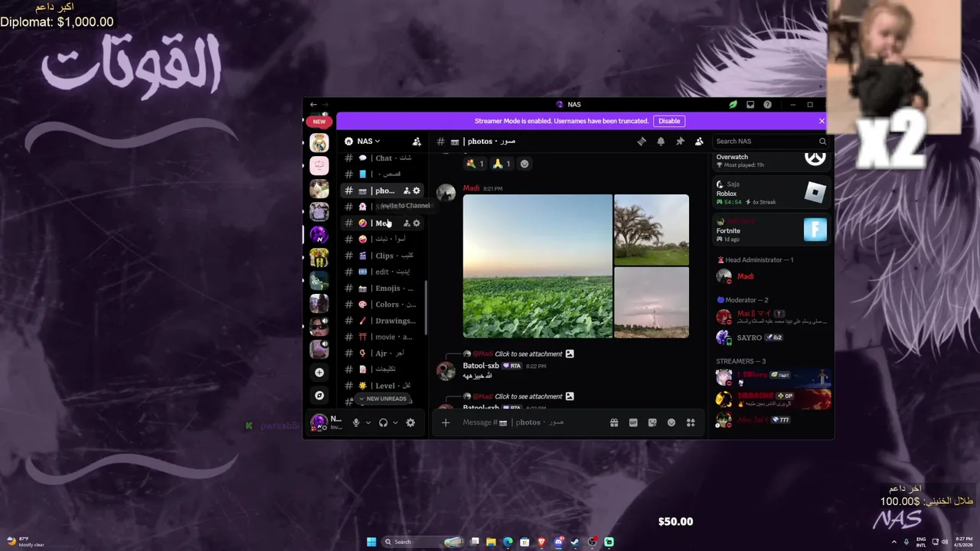Open the large green field photo

tap(537, 266)
